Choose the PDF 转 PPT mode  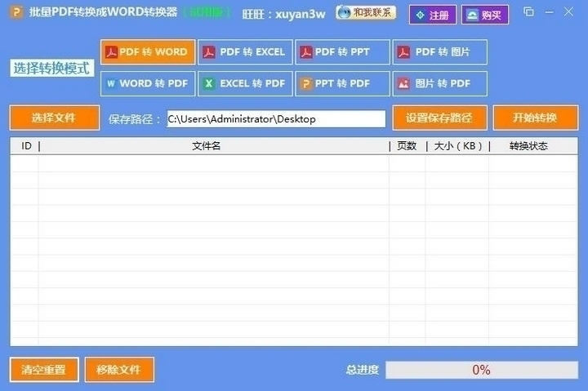pos(342,51)
